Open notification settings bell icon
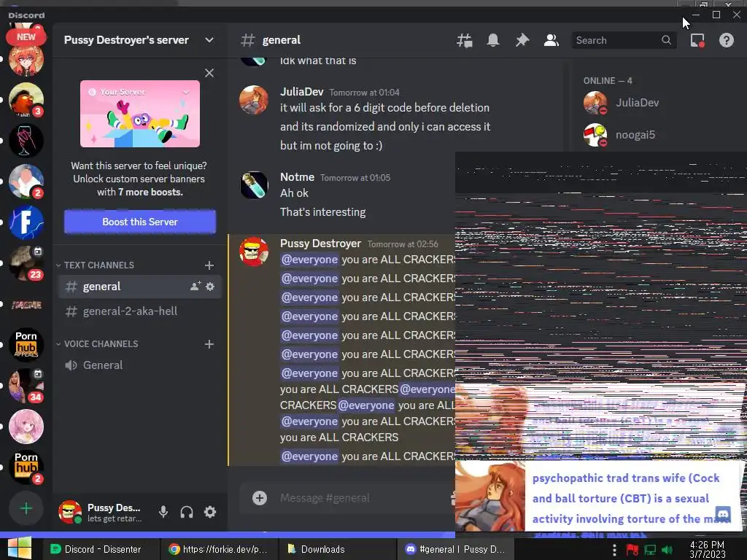 (493, 41)
